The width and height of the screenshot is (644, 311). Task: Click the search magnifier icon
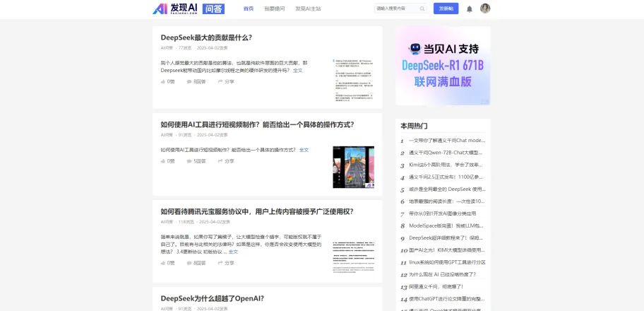422,8
